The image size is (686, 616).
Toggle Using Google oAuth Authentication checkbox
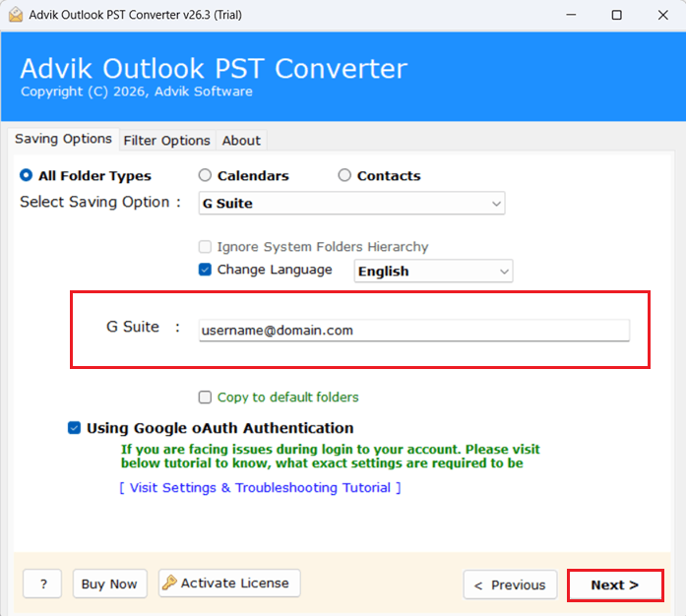74,428
